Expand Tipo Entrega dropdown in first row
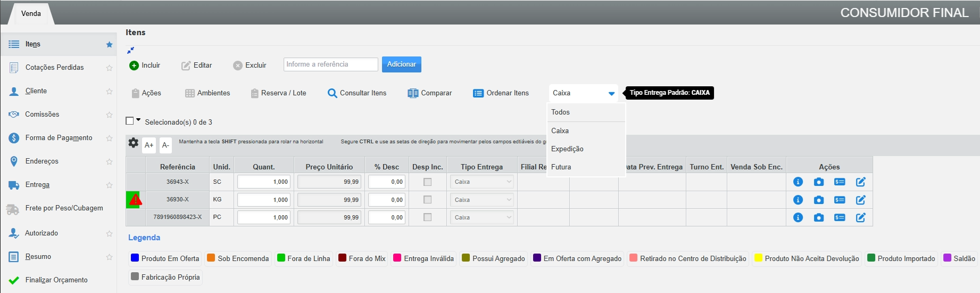980x293 pixels. (481, 182)
